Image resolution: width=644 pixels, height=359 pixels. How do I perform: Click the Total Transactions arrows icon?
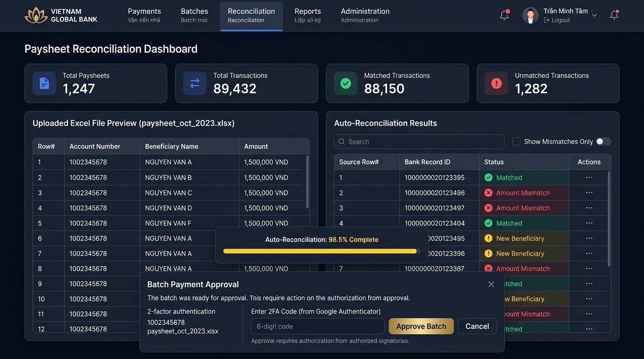pyautogui.click(x=195, y=83)
